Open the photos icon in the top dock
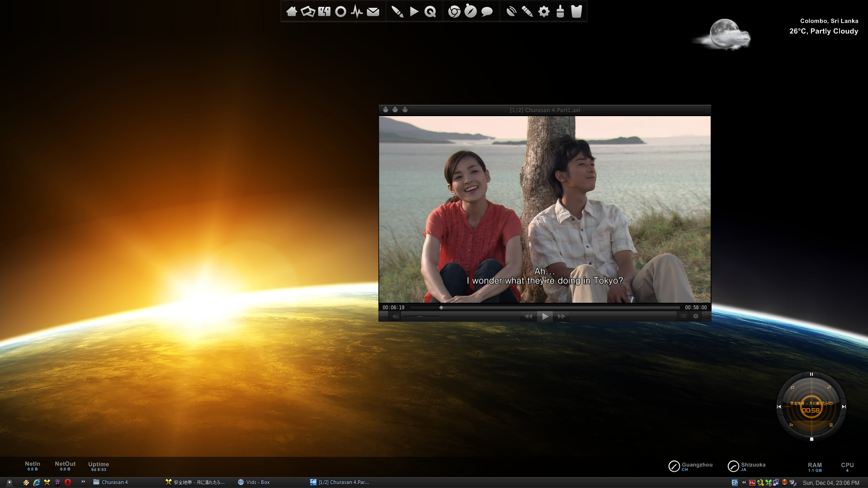The width and height of the screenshot is (868, 488). coord(308,12)
